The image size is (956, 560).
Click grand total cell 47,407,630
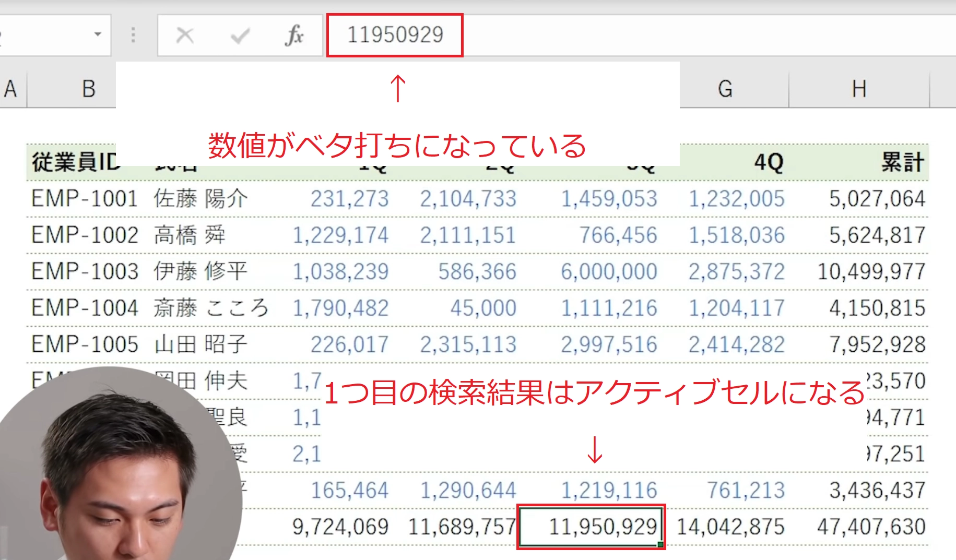(x=871, y=527)
